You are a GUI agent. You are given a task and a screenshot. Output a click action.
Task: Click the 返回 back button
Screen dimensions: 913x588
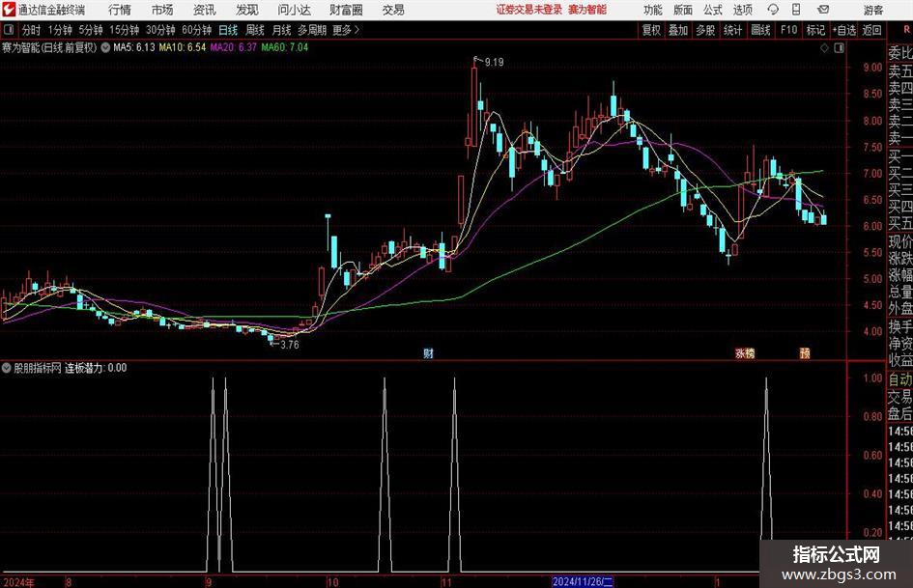click(871, 30)
